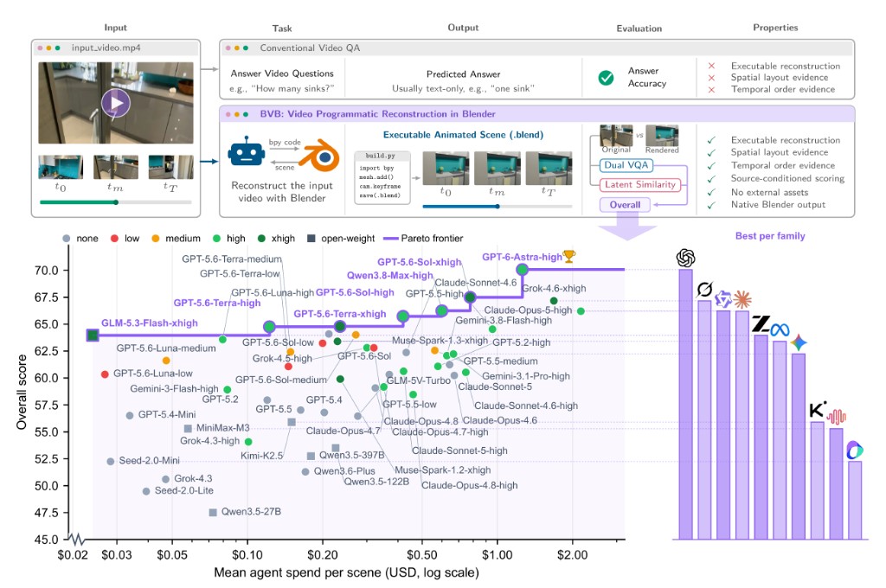Click the OpenAI logo above the tallest bar
Viewport: 886px width, 588px height.
(685, 259)
